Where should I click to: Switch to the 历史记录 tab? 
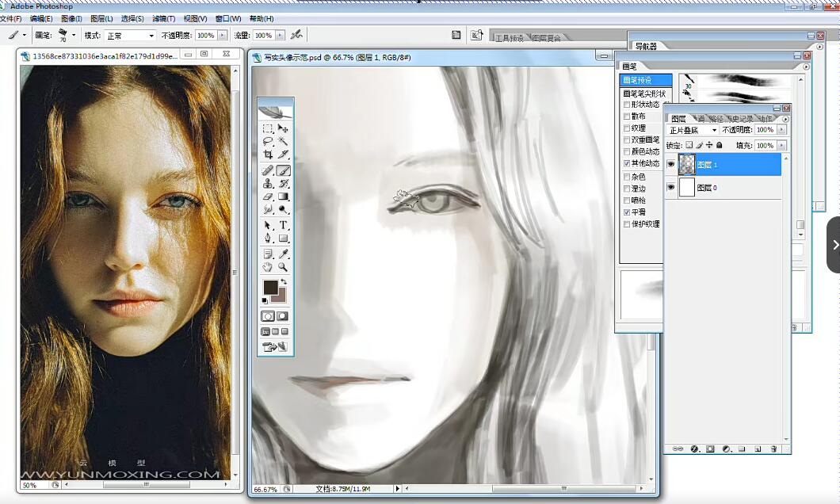(x=739, y=119)
